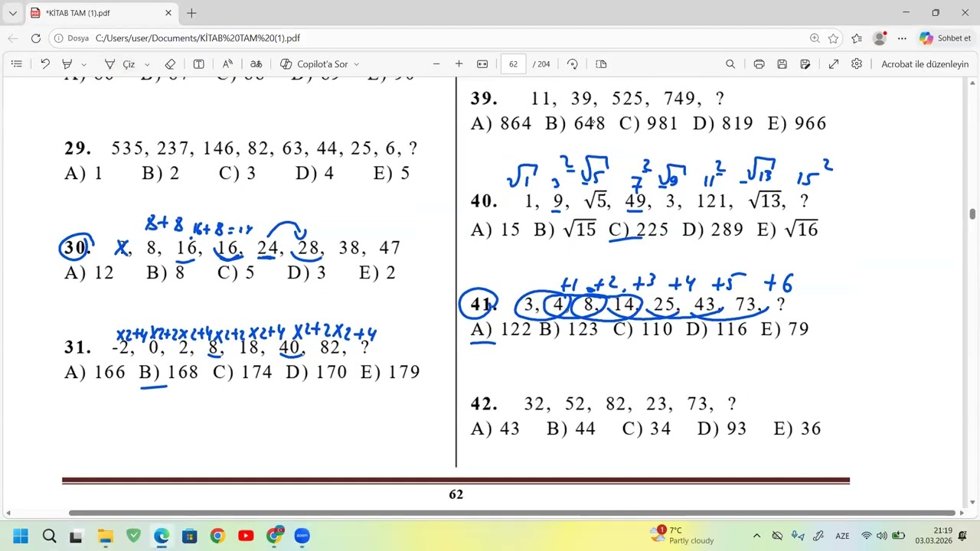
Task: Show hidden system tray icons chevron
Action: [756, 536]
